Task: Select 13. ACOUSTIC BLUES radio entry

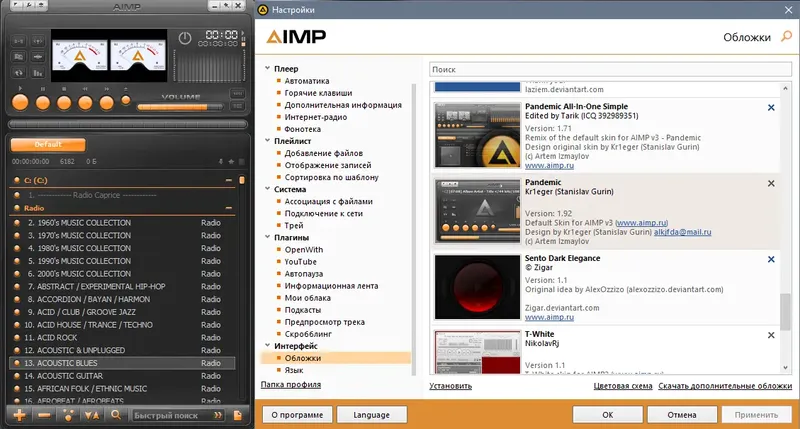Action: click(122, 363)
